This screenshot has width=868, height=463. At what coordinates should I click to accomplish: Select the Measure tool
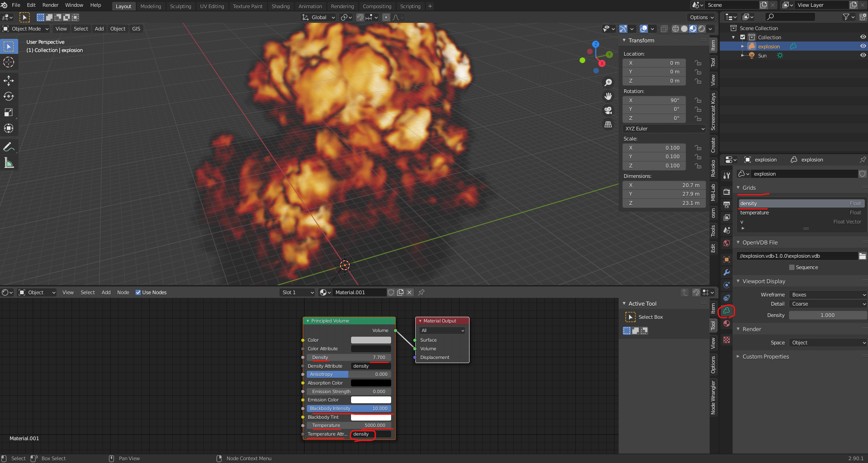tap(9, 163)
